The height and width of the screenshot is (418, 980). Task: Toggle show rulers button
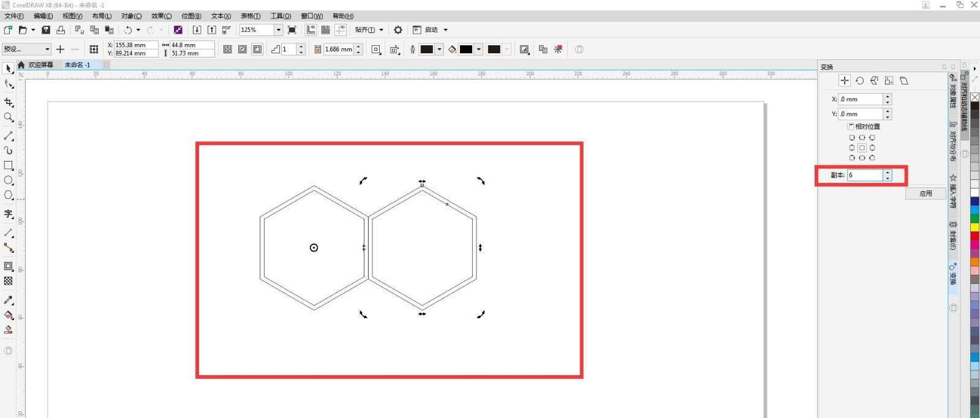pos(311,29)
